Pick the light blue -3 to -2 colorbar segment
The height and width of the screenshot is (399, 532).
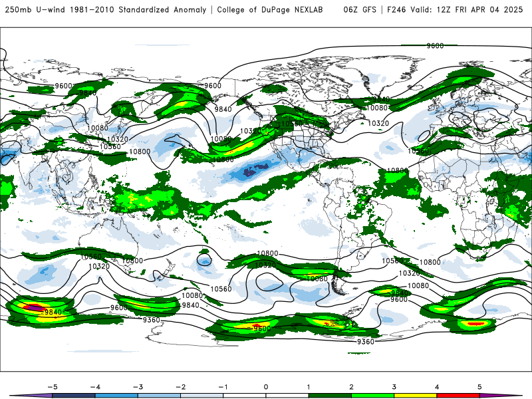click(159, 396)
